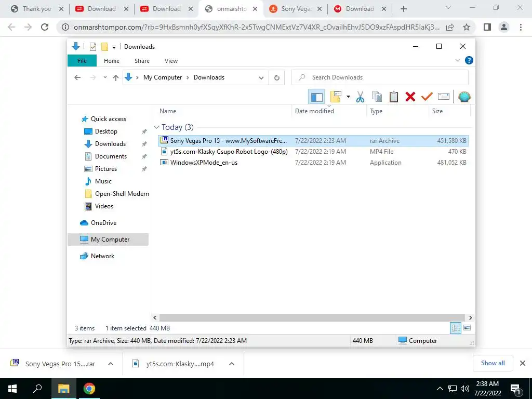Click the Cut scissors icon

[x=360, y=97]
